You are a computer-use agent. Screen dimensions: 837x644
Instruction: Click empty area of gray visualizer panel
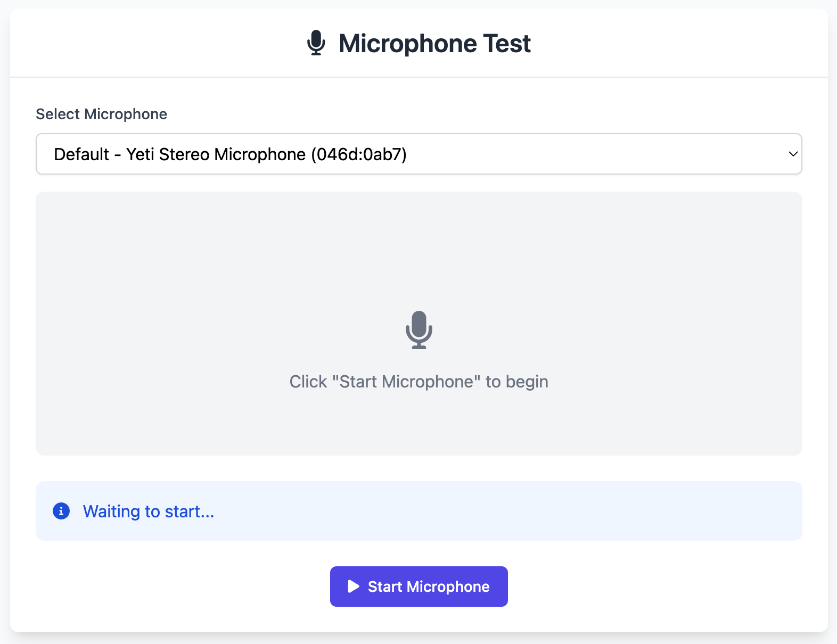186,266
